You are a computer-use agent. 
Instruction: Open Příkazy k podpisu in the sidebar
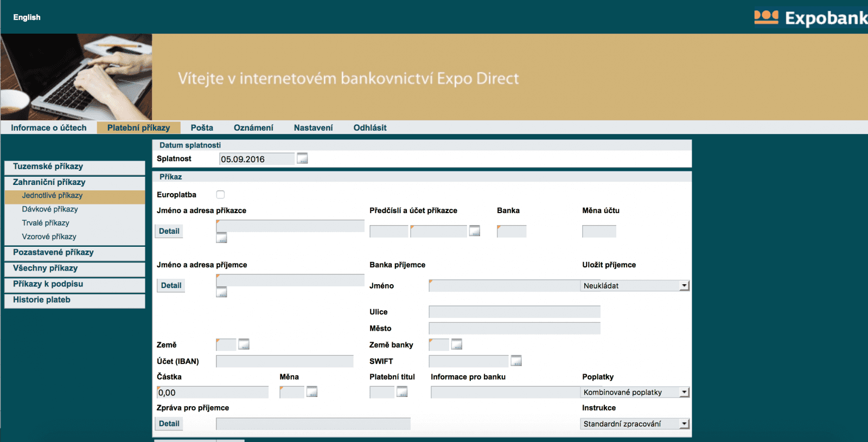click(x=75, y=284)
